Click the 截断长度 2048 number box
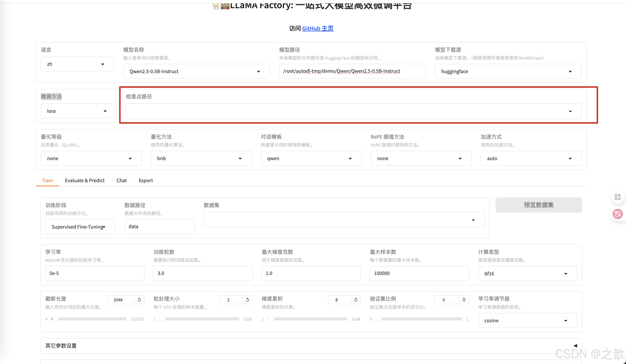The height and width of the screenshot is (364, 626). 121,300
